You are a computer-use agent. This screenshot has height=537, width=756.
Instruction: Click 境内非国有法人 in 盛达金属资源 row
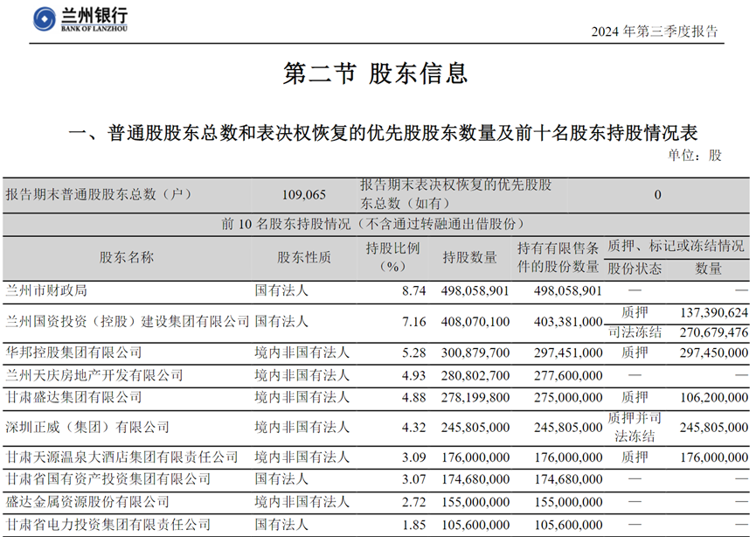point(302,502)
